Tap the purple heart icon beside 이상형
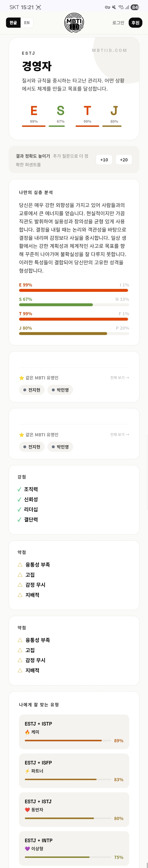 [27, 848]
